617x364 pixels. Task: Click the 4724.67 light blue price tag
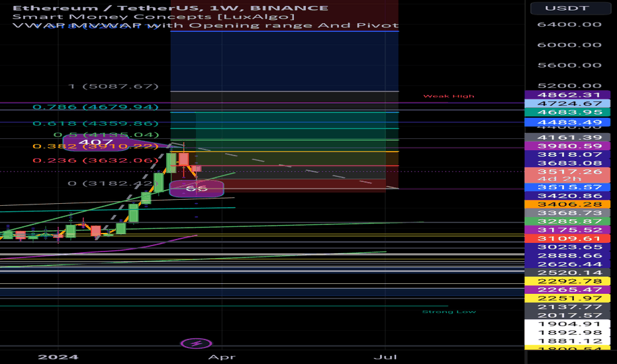[x=568, y=103]
